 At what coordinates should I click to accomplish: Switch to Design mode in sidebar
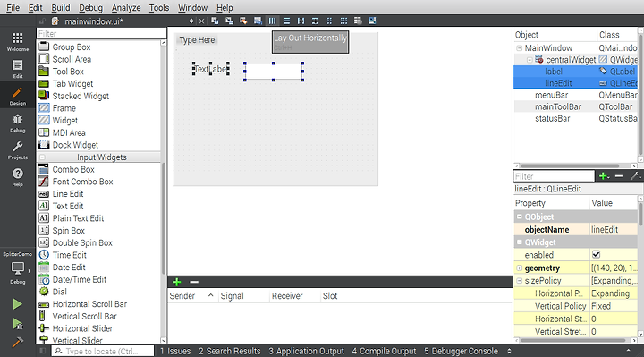pyautogui.click(x=18, y=96)
